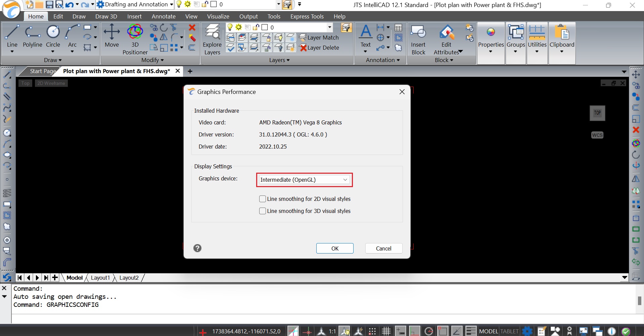
Task: Close the Graphics Performance dialog
Action: pyautogui.click(x=402, y=92)
